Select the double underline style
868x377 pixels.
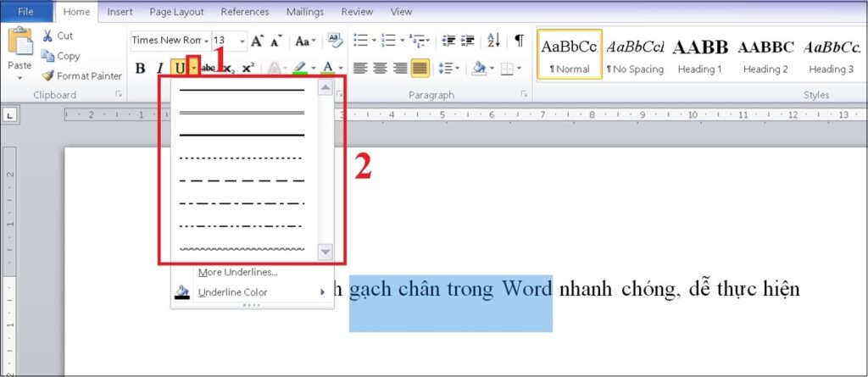click(242, 113)
